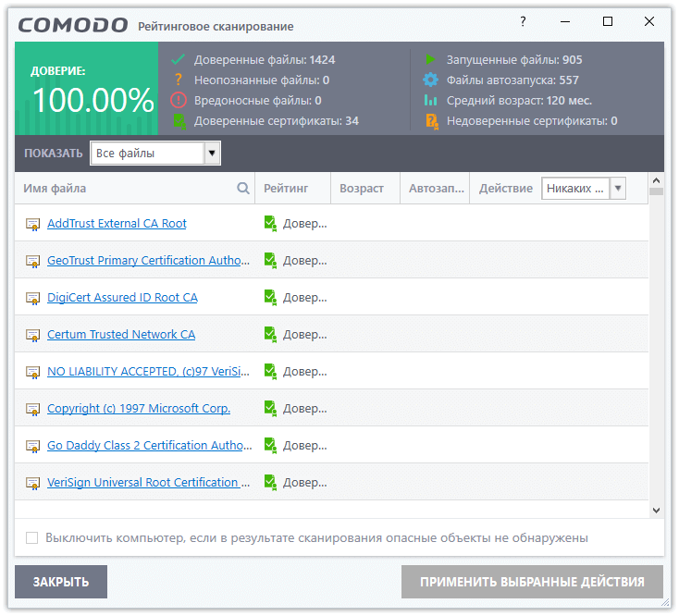Click certificate icon beside AddTrust External CA Root

tap(33, 224)
